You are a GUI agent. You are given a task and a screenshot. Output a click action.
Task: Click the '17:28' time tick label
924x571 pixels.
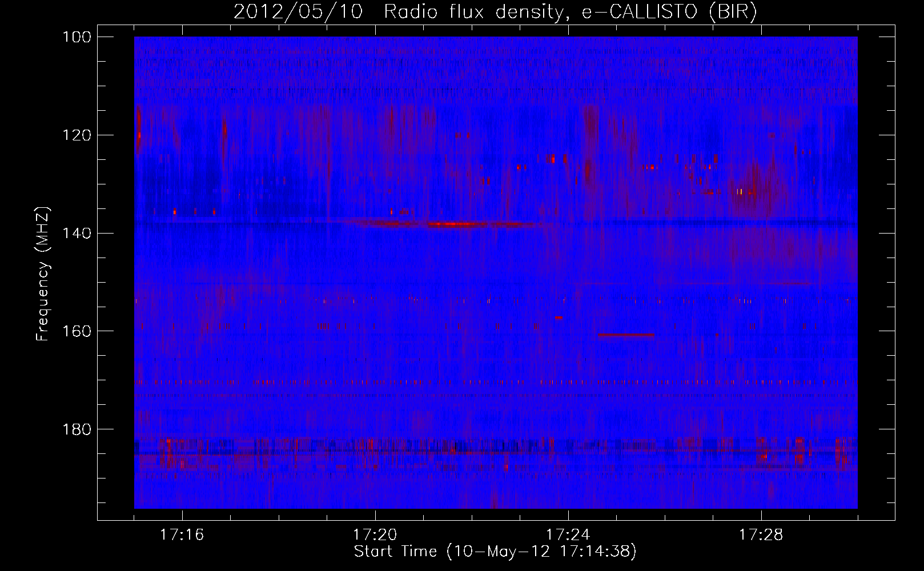point(761,535)
